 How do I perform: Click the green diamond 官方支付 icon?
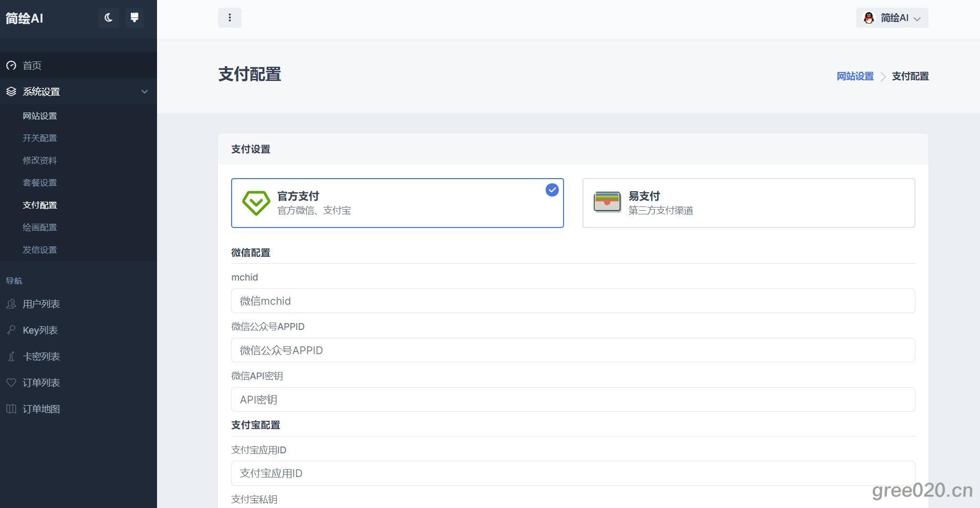click(256, 203)
